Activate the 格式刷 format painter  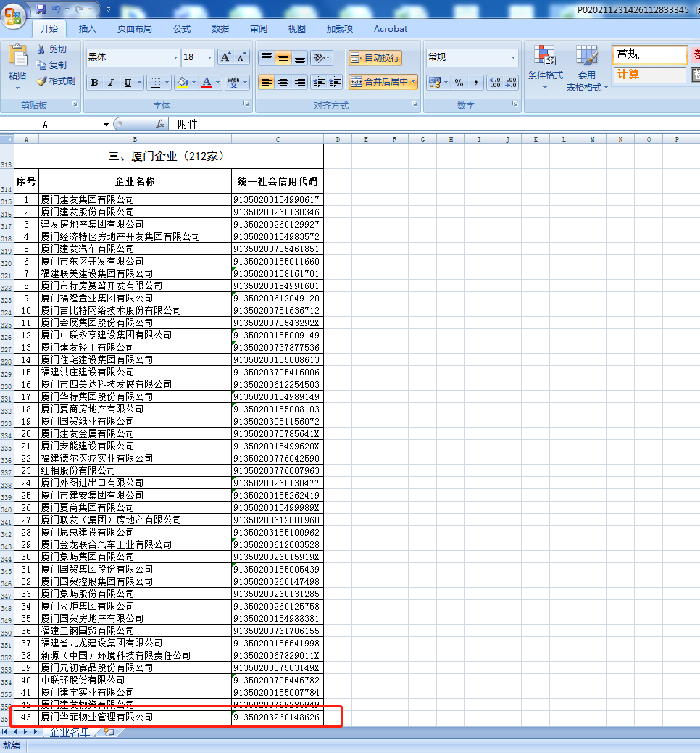(57, 80)
